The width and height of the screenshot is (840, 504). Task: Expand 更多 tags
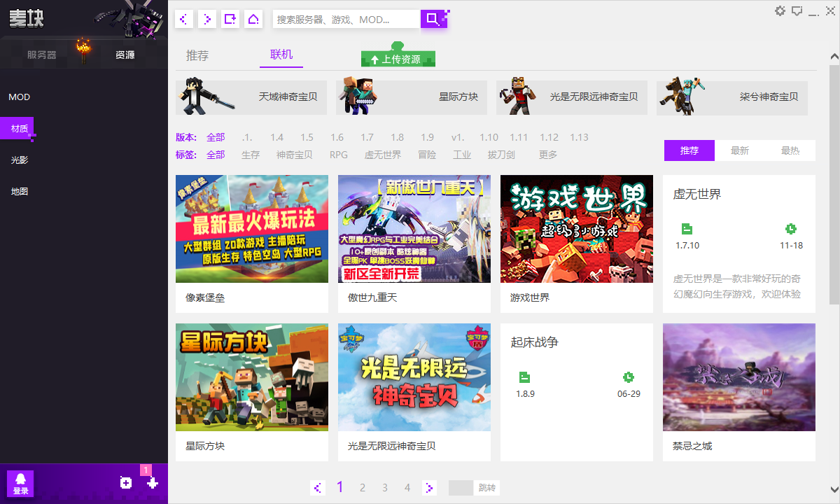(x=548, y=155)
